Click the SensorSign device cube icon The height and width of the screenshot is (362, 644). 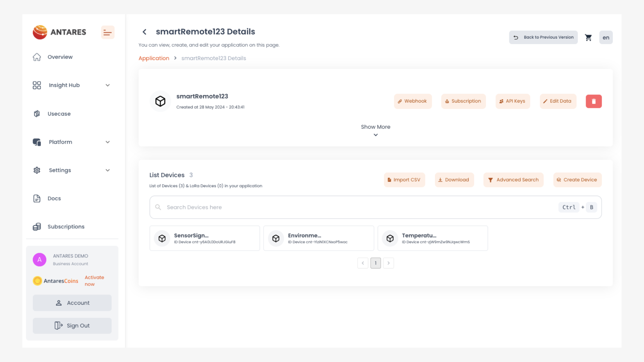pos(162,238)
